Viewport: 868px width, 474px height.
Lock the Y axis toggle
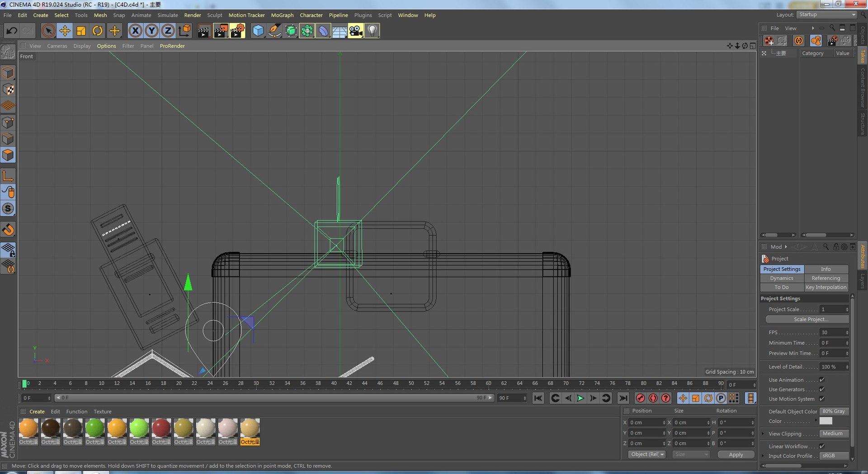tap(151, 31)
